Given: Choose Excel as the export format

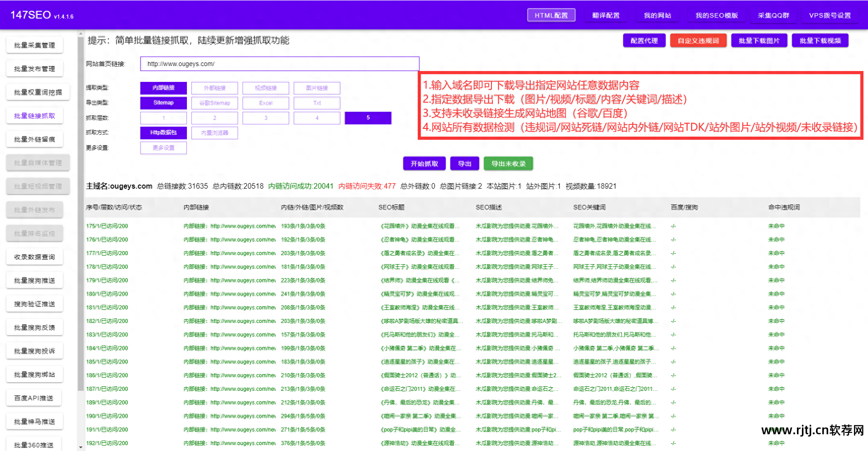Looking at the screenshot, I should tap(266, 103).
